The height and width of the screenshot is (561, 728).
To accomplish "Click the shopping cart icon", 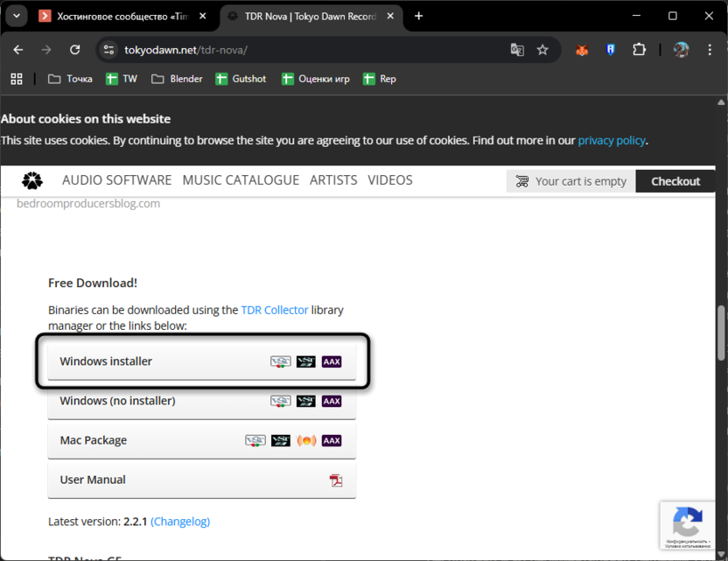I will pyautogui.click(x=521, y=181).
